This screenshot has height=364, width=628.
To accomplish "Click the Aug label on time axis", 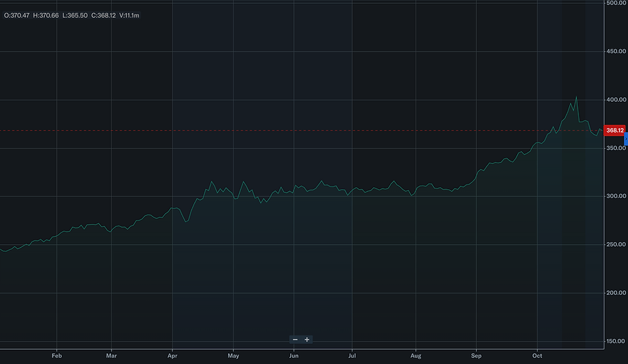I will pyautogui.click(x=416, y=356).
